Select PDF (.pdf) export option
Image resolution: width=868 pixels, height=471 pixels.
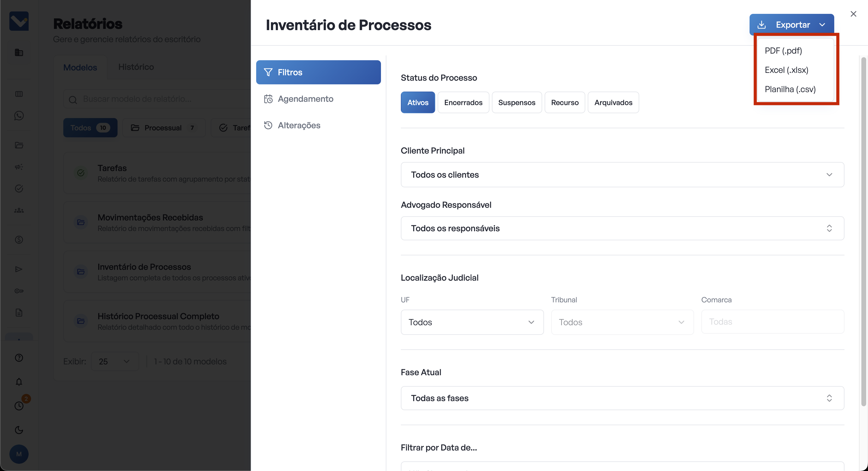coord(783,51)
